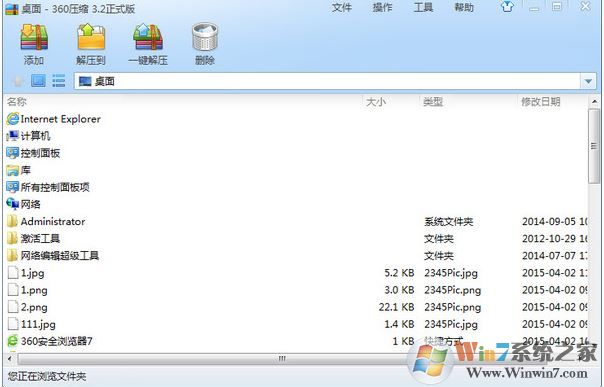604x387 pixels.
Task: Sort files by the 名称 column header
Action: coord(17,102)
